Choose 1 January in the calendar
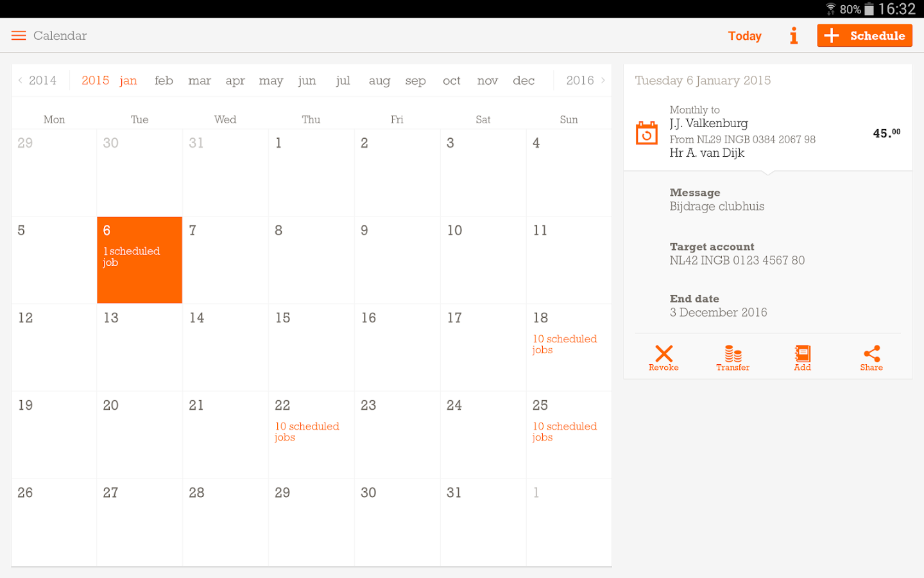 coord(311,172)
